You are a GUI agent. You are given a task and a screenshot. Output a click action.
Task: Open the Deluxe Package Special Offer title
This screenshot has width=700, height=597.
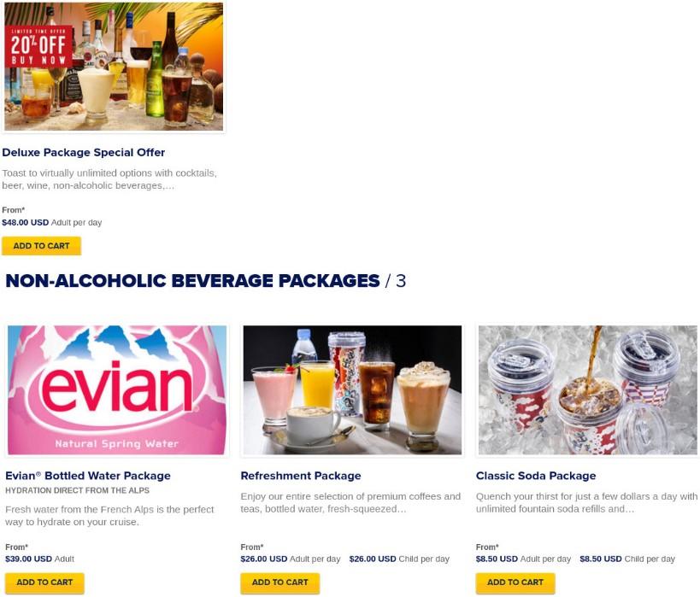84,153
